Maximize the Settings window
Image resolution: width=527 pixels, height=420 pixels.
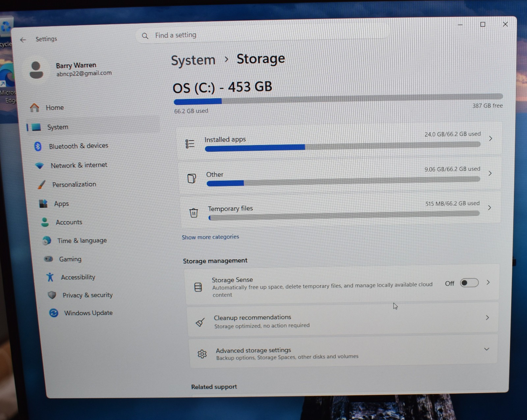coord(483,24)
